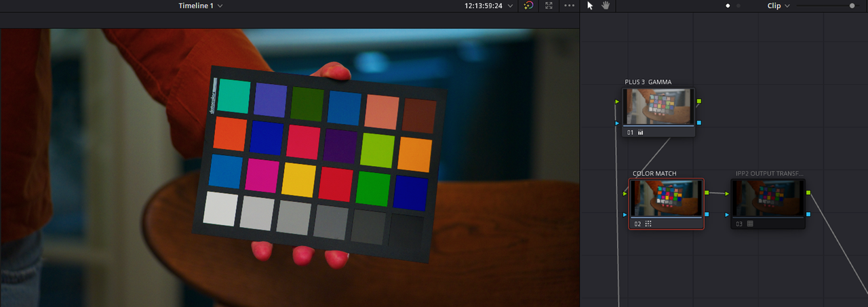Viewport: 868px width, 307px height.
Task: Click node 02 blue key input
Action: 625,215
